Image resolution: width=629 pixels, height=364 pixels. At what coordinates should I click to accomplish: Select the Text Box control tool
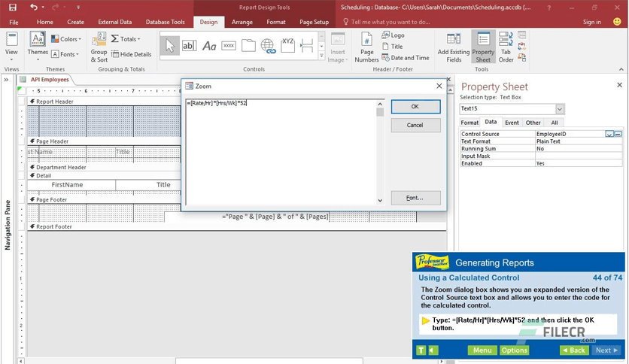tap(189, 46)
